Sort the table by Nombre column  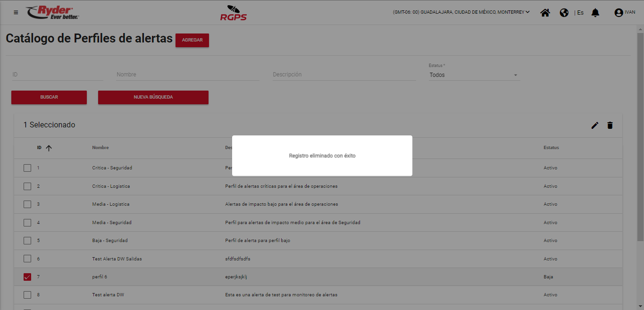100,148
